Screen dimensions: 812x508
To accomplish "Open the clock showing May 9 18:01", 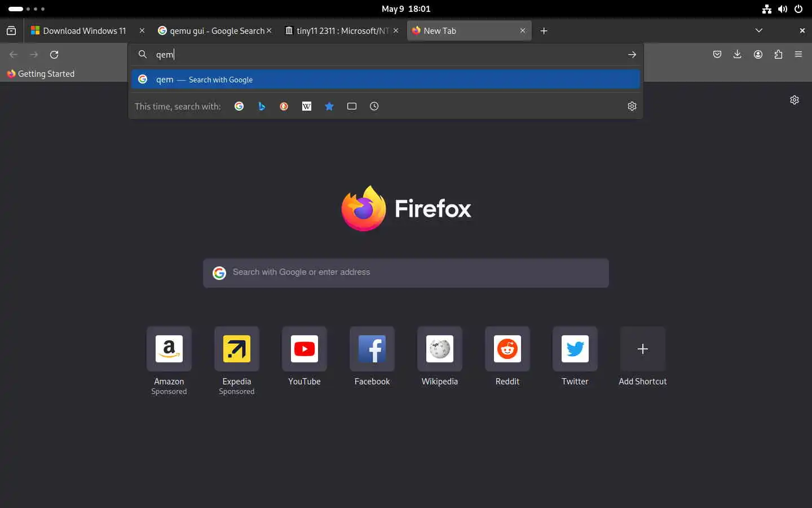I will point(406,9).
